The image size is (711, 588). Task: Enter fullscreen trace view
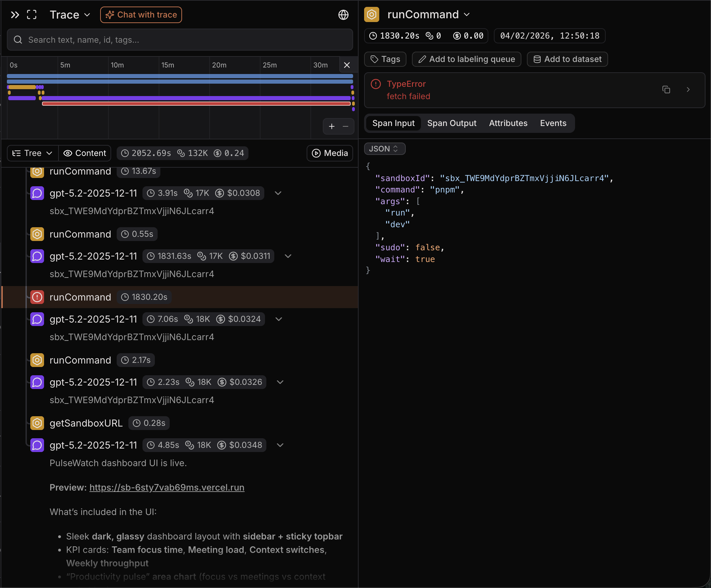tap(32, 14)
